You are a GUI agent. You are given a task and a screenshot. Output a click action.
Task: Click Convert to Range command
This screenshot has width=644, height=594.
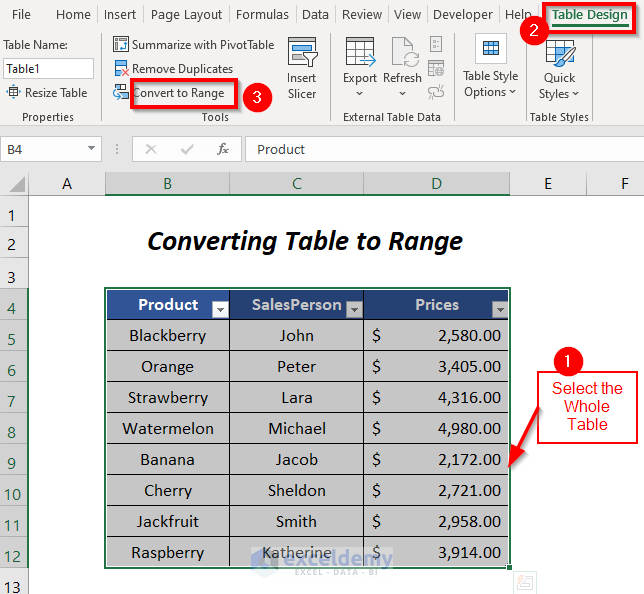(x=176, y=93)
